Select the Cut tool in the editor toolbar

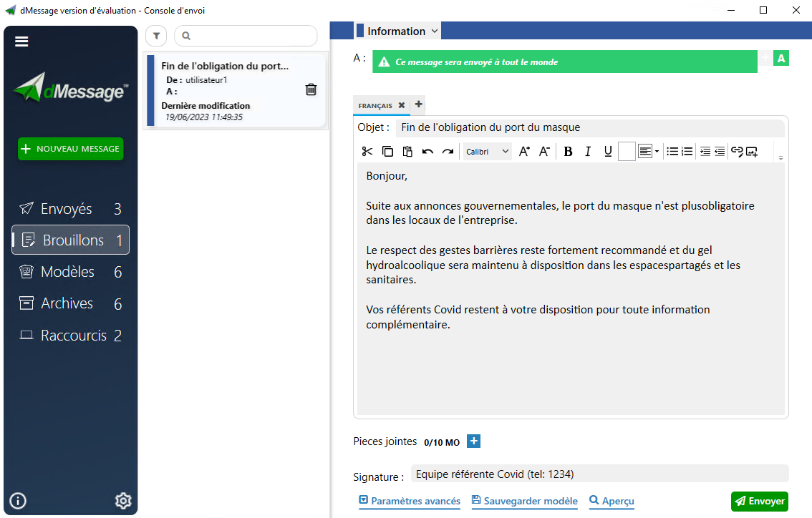click(x=367, y=152)
